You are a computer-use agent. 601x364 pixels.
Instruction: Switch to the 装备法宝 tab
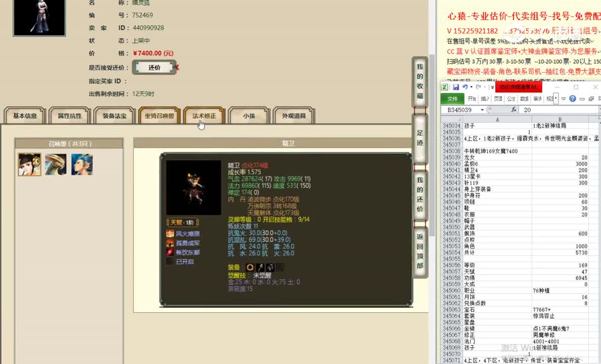113,115
